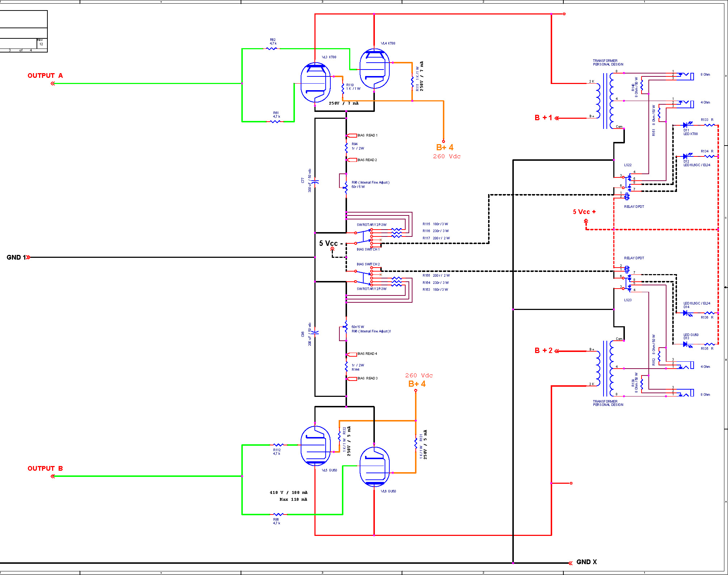728x575 pixels.
Task: Select the VL4 KT88 tube symbol
Action: (x=374, y=69)
